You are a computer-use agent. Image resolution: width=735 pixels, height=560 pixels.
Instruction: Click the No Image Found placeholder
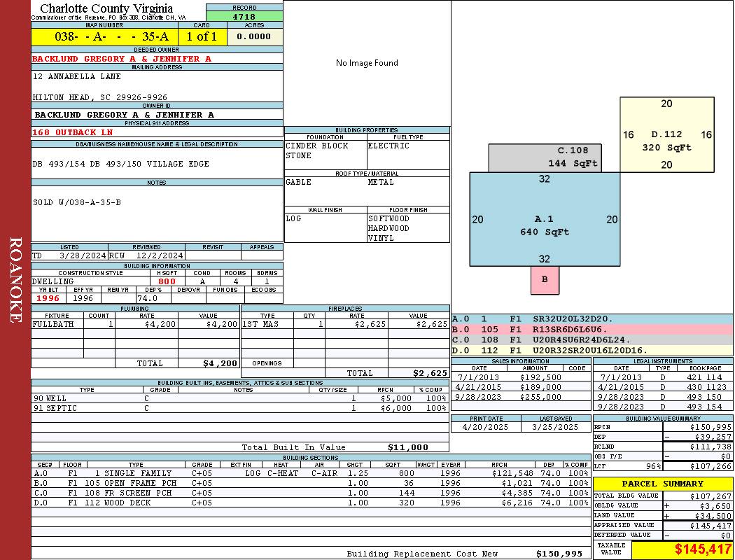(367, 63)
